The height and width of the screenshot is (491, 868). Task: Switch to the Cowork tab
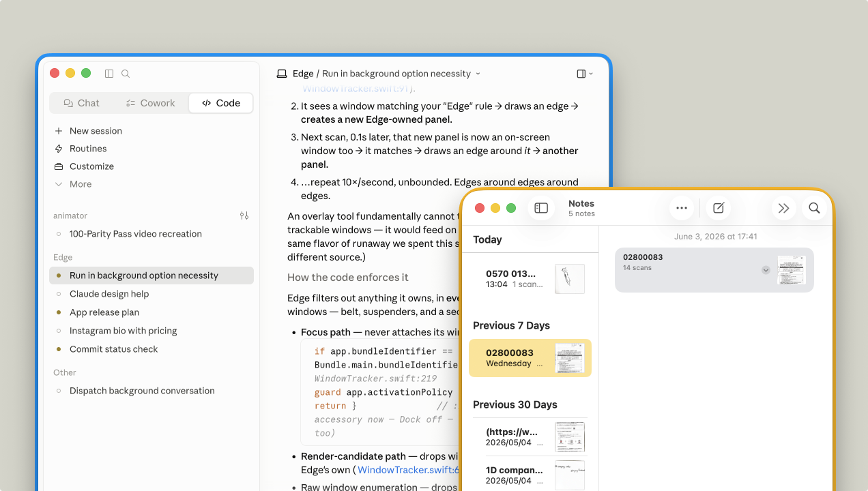[x=151, y=103]
